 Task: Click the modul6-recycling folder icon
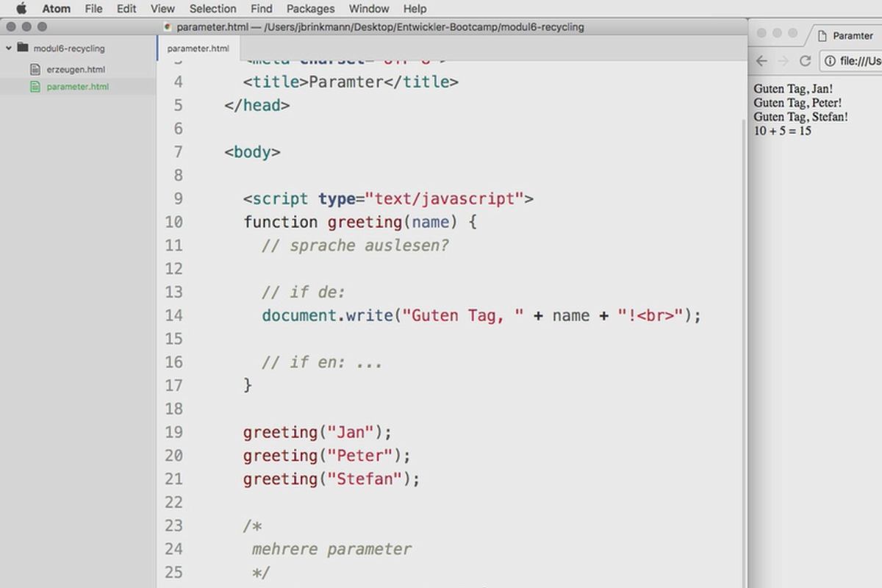[22, 48]
